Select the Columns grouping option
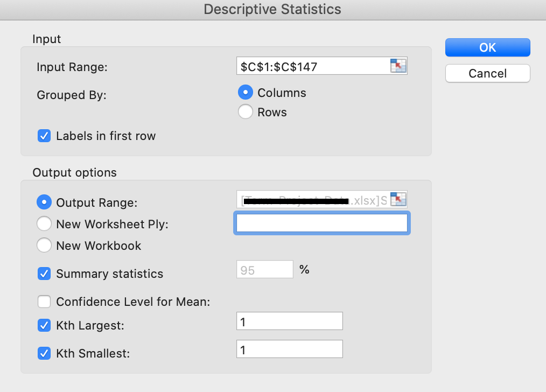 point(246,93)
